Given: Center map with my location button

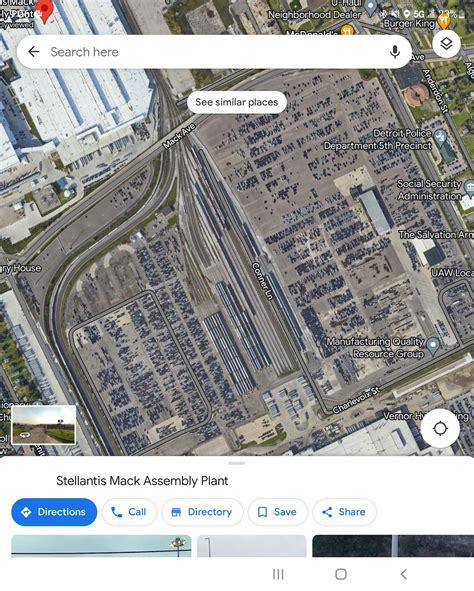Looking at the screenshot, I should tap(440, 428).
